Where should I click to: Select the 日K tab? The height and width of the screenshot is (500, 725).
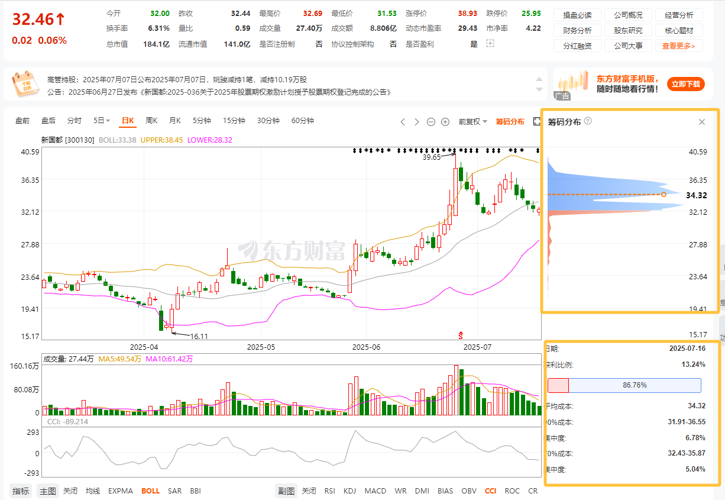tap(128, 121)
